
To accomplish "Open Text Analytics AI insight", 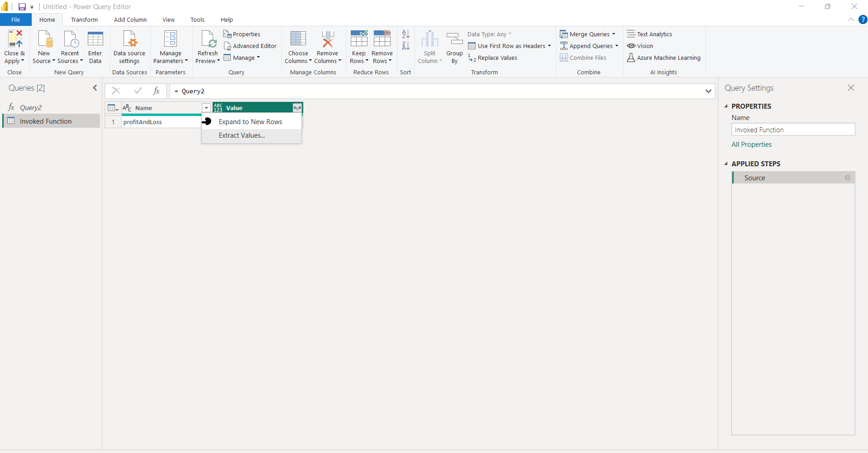I will [649, 34].
